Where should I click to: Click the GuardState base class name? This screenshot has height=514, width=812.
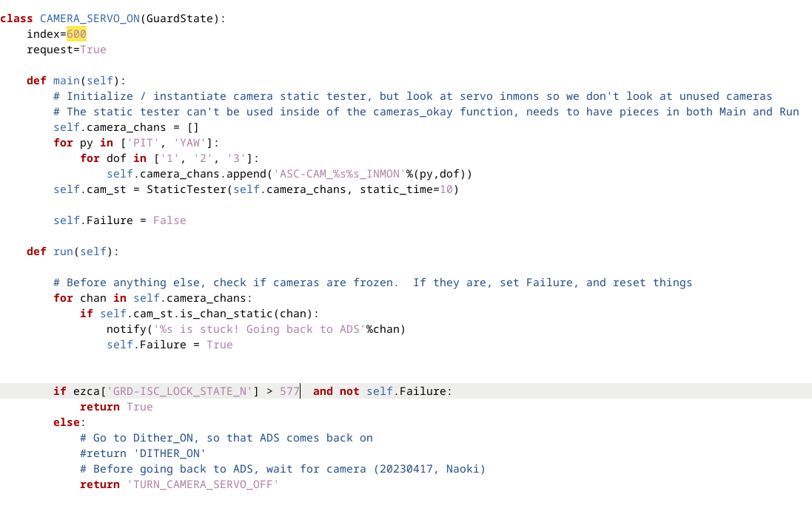pos(180,18)
